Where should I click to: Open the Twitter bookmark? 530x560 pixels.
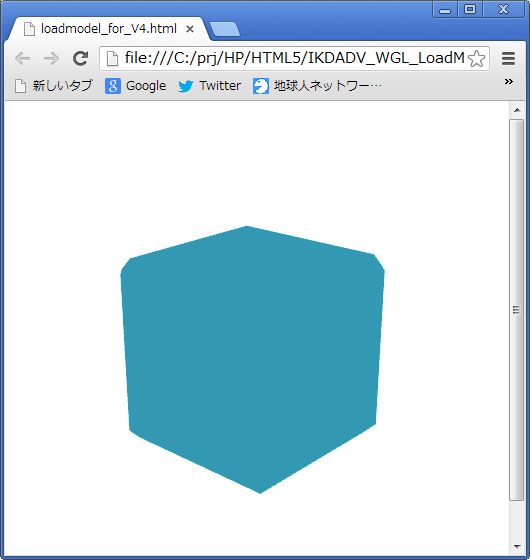tap(210, 86)
